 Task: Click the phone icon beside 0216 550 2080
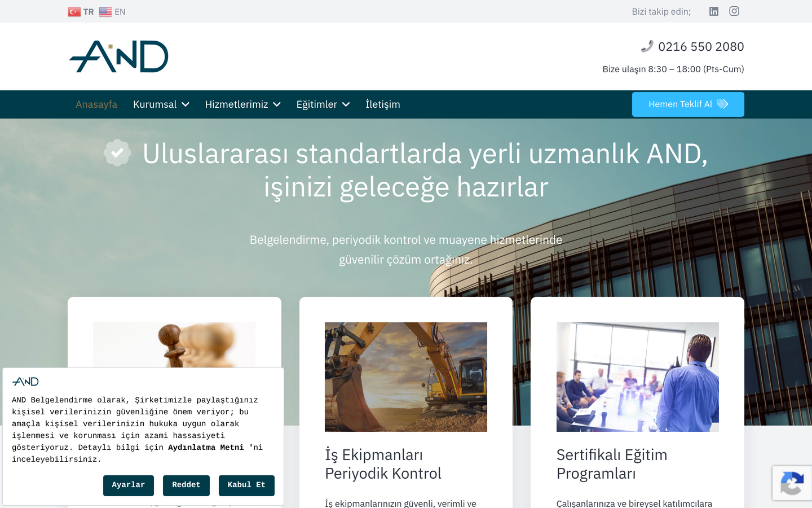tap(647, 46)
